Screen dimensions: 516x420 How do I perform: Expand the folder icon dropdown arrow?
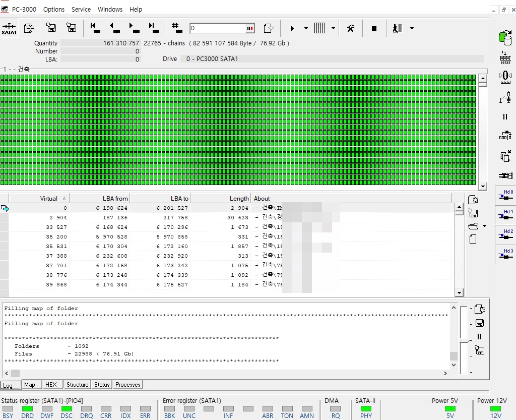tap(484, 226)
